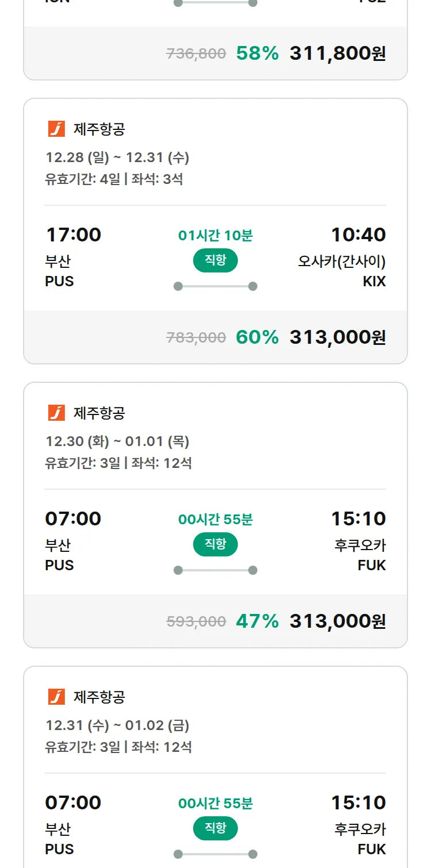Click the 58% discount label
431x868 pixels.
257,53
